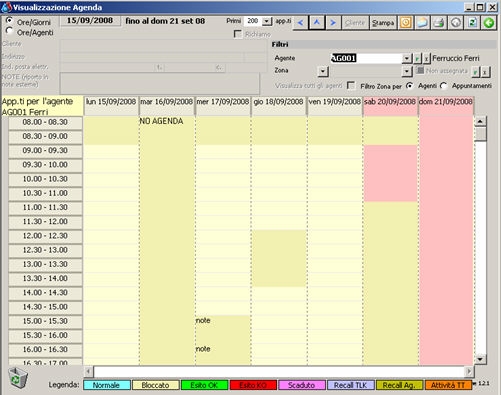Select the Ore/Agenti radio button
This screenshot has width=501, height=395.
9,32
